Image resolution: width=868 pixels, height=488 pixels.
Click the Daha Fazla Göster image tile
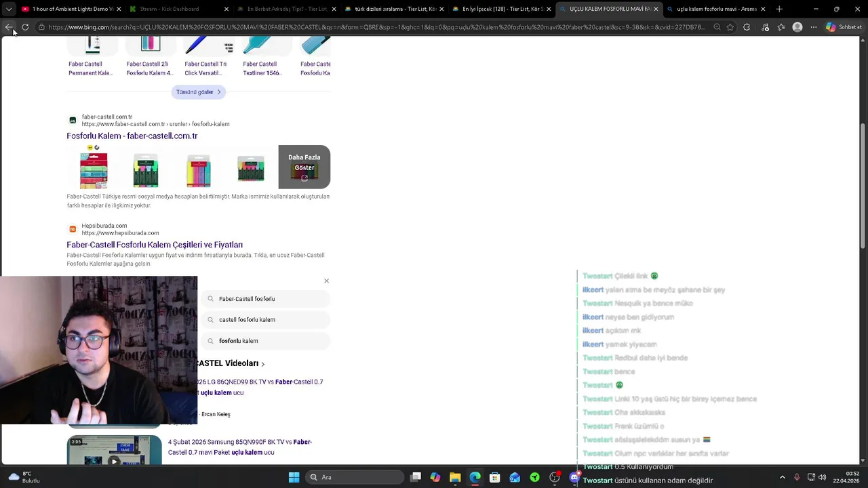pyautogui.click(x=304, y=167)
